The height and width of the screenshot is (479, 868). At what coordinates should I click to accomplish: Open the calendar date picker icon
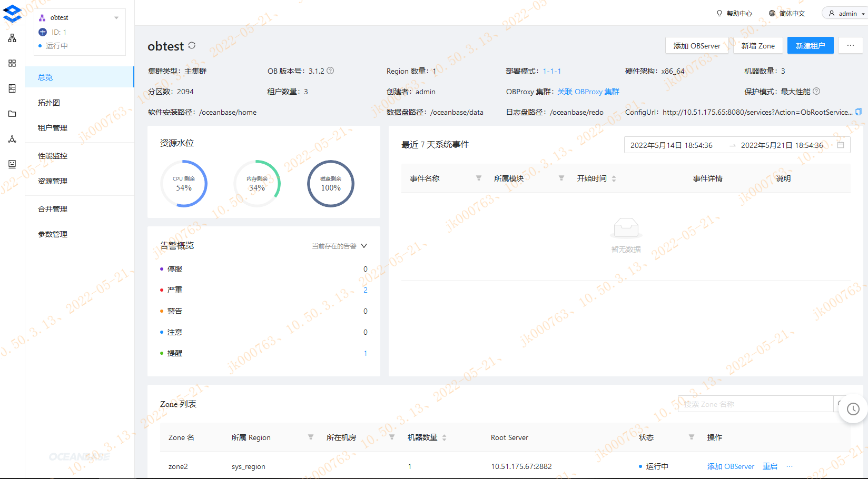(841, 145)
